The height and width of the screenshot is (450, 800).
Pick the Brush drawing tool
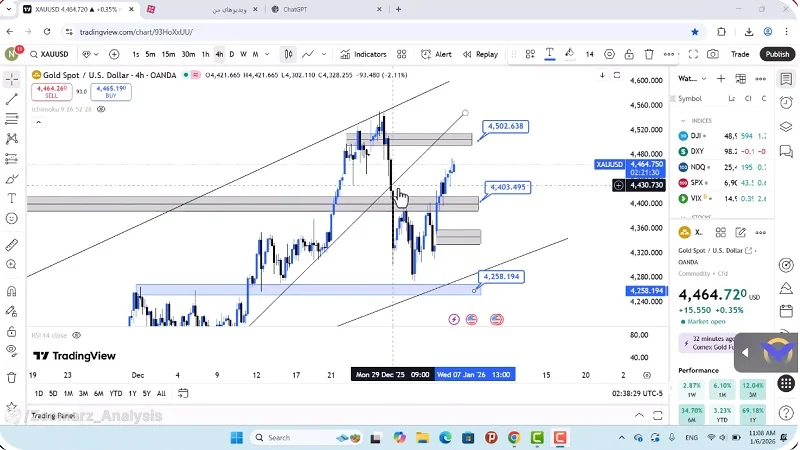click(12, 178)
